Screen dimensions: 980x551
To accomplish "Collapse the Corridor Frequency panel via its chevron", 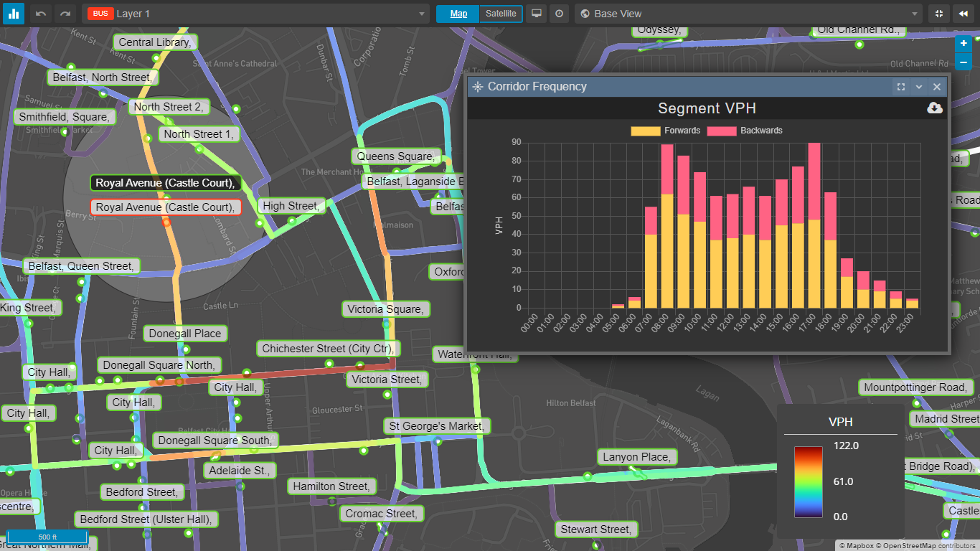I will pyautogui.click(x=919, y=87).
